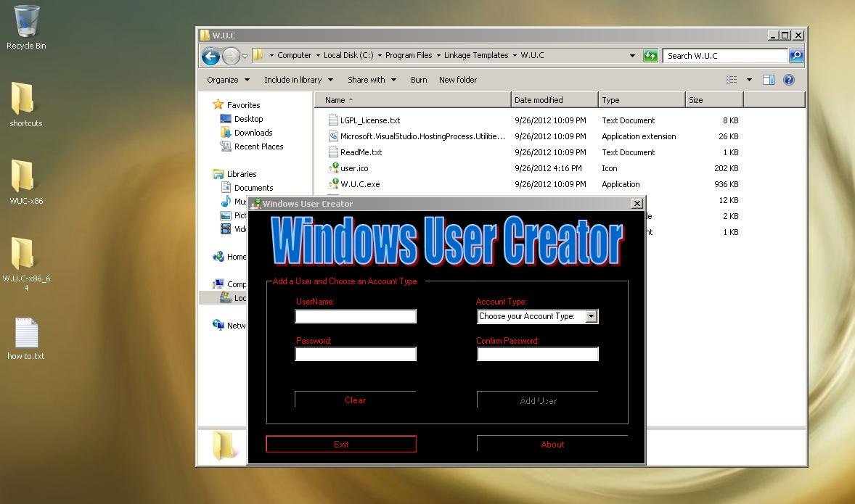Open the Organize menu

click(x=228, y=80)
